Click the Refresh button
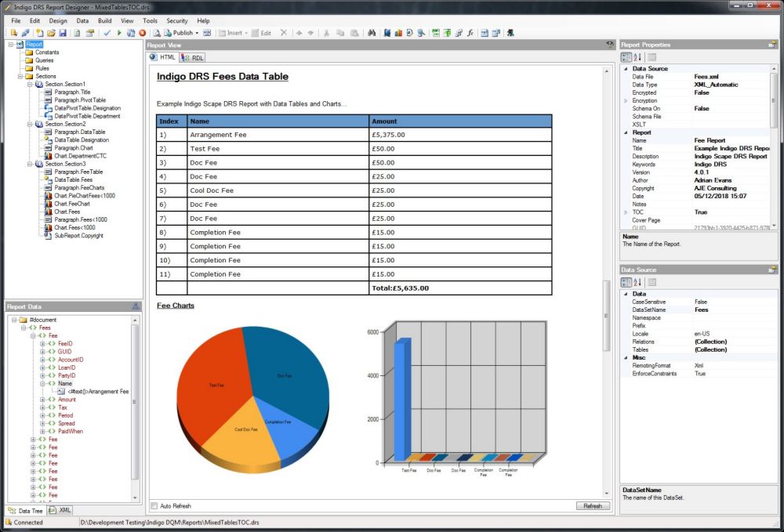The image size is (784, 532). pos(593,506)
